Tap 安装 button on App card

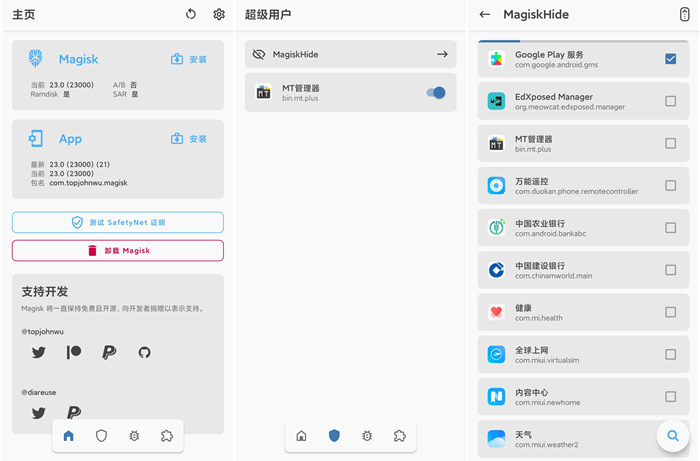pyautogui.click(x=188, y=139)
